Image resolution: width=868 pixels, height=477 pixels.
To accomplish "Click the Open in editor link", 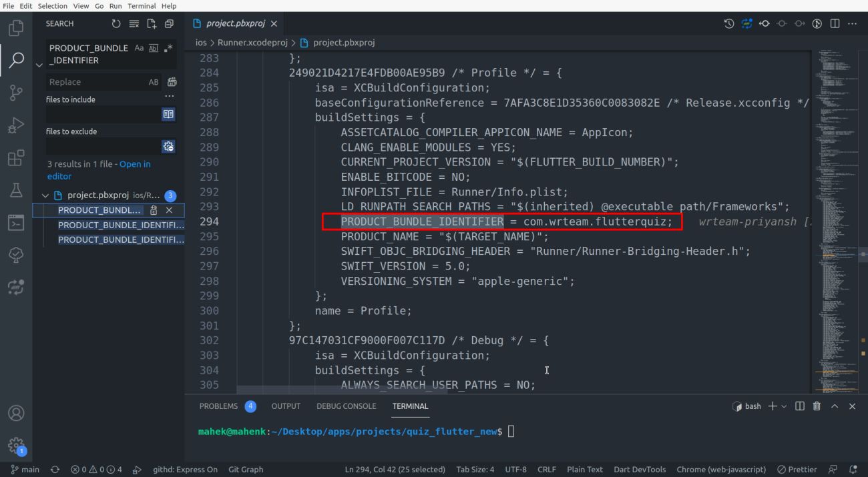I will tap(135, 164).
